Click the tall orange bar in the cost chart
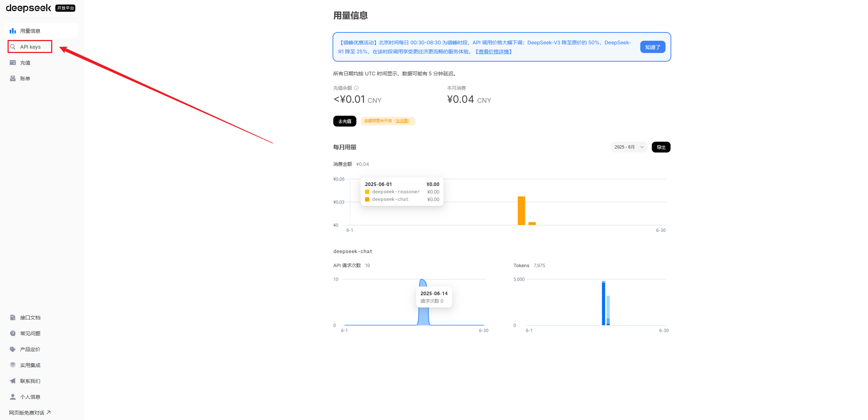This screenshot has height=420, width=868. coord(521,211)
